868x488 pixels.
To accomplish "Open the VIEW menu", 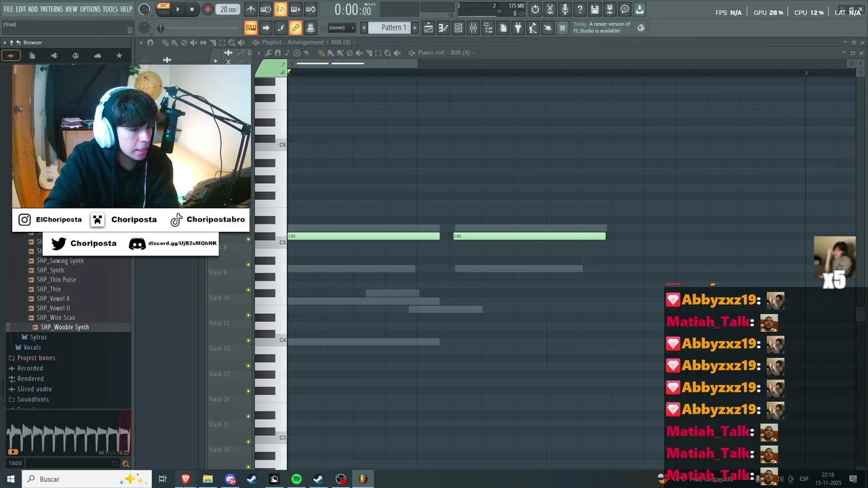I will [x=71, y=9].
